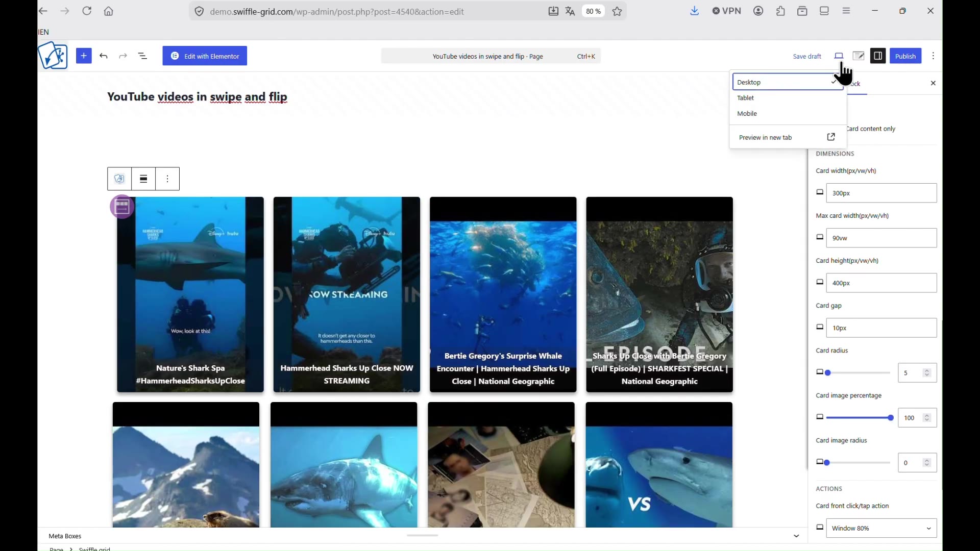Click the purple grid block handle icon
980x551 pixels.
pyautogui.click(x=122, y=207)
